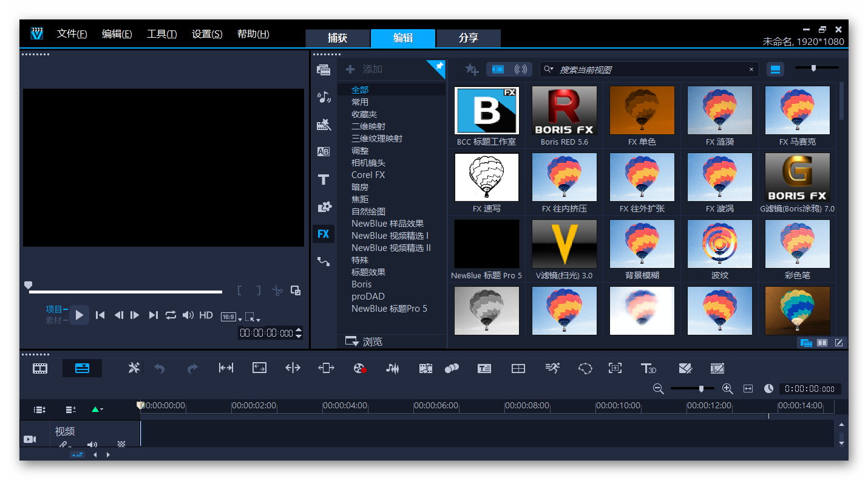
Task: Open the Pan and Zoom icon
Action: 615,368
